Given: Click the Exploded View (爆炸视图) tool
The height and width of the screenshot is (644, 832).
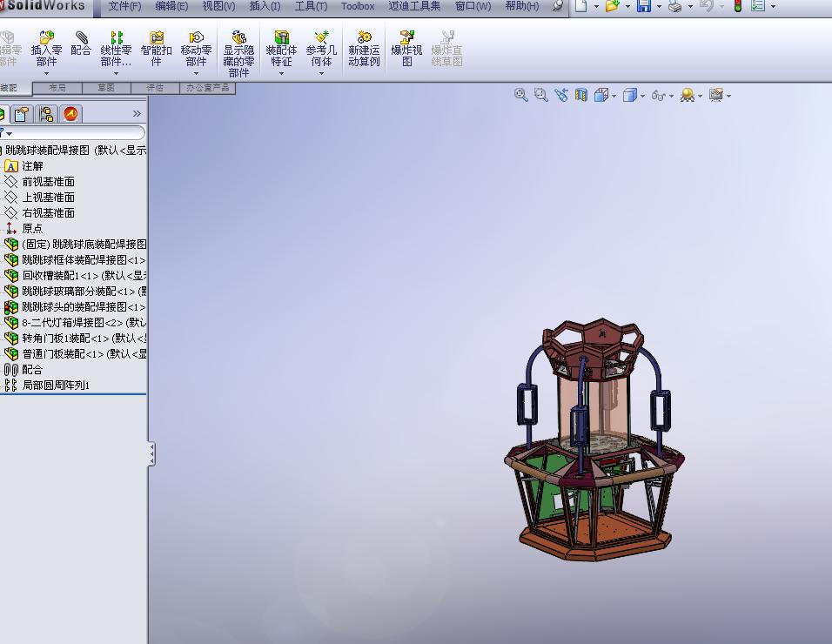Looking at the screenshot, I should point(406,49).
